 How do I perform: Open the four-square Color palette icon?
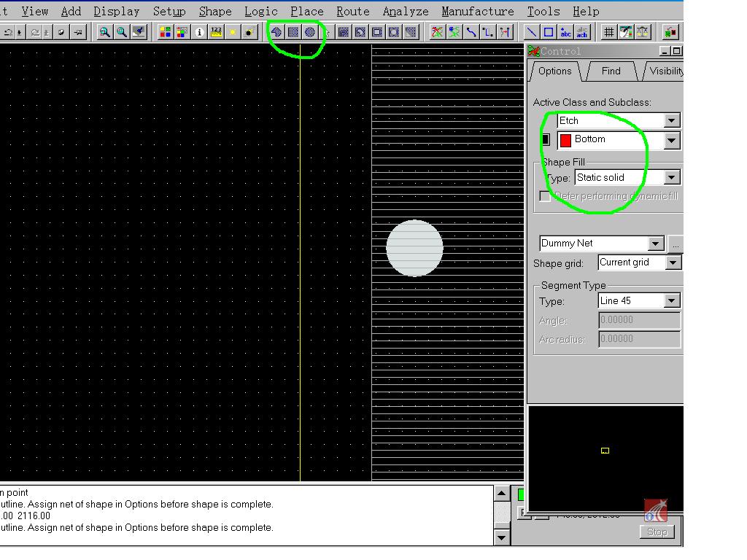(x=165, y=32)
